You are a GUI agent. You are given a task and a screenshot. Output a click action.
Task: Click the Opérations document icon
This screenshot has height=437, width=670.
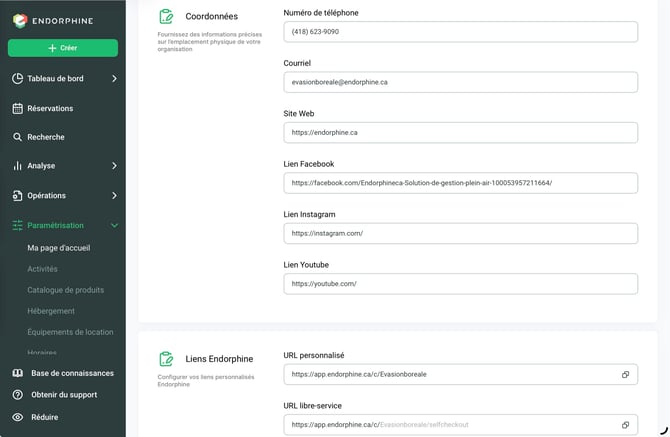pos(17,196)
